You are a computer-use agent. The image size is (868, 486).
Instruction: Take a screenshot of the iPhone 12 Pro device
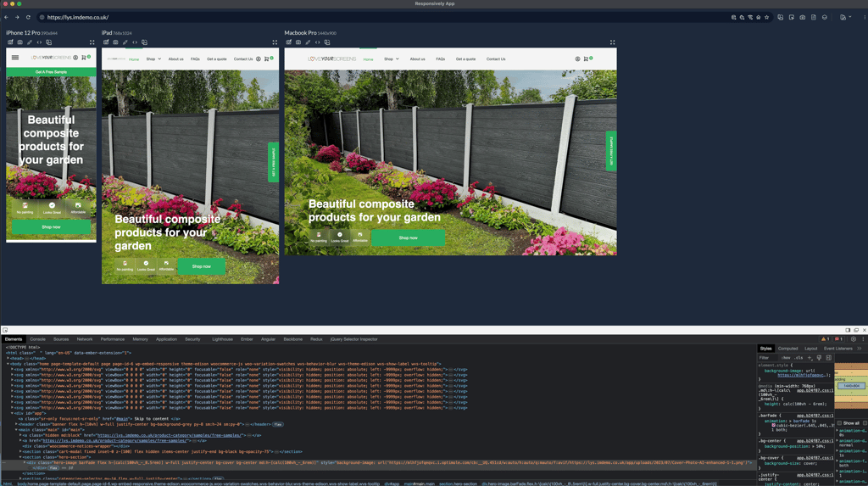[x=20, y=42]
